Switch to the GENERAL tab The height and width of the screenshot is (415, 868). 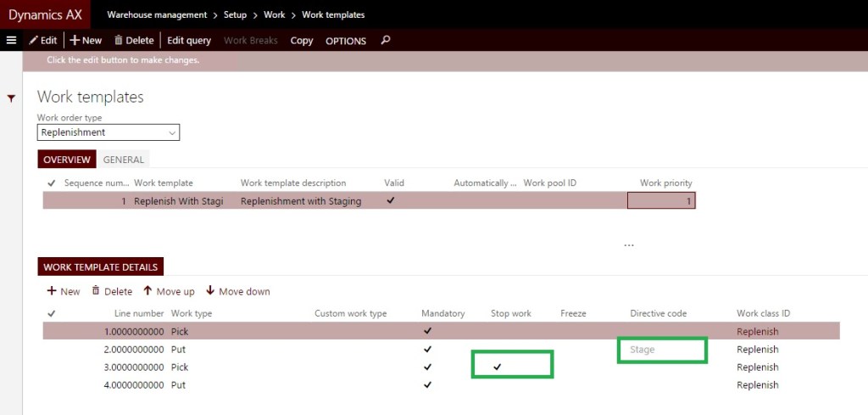[x=124, y=160]
